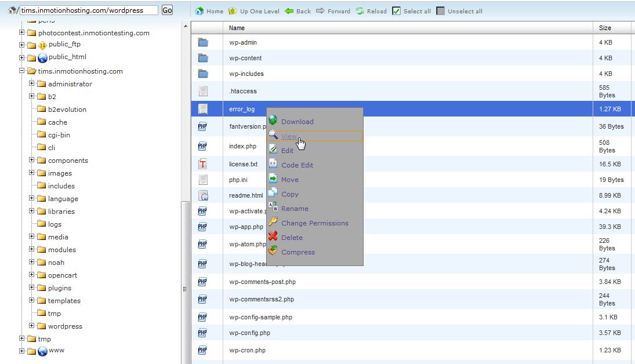The height and width of the screenshot is (364, 635).
Task: Select Change Permissions in context menu
Action: point(314,223)
